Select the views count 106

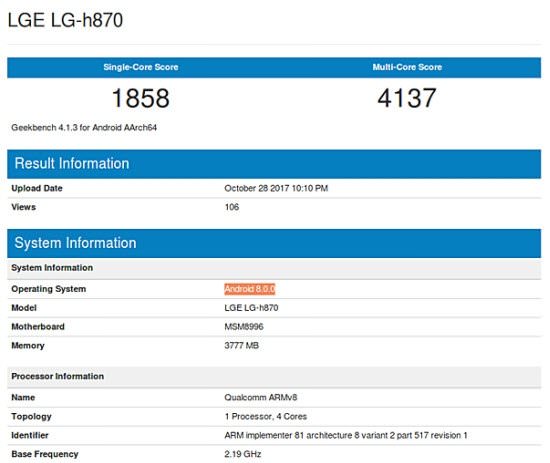[x=232, y=207]
